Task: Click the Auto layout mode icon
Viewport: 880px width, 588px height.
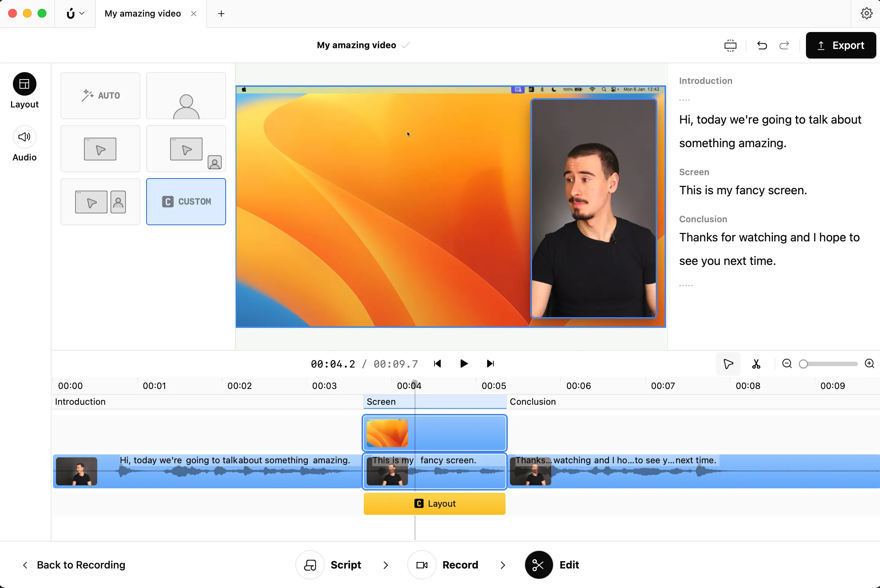Action: pyautogui.click(x=100, y=95)
